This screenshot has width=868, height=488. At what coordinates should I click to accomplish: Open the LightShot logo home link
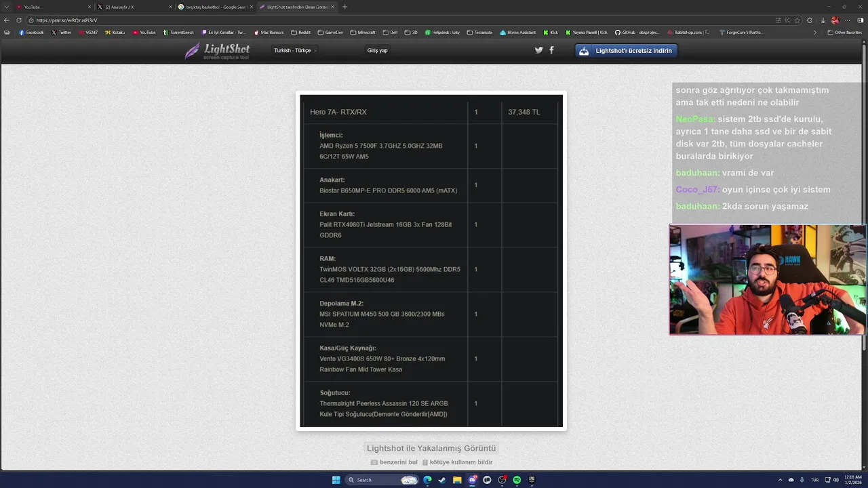[x=218, y=52]
